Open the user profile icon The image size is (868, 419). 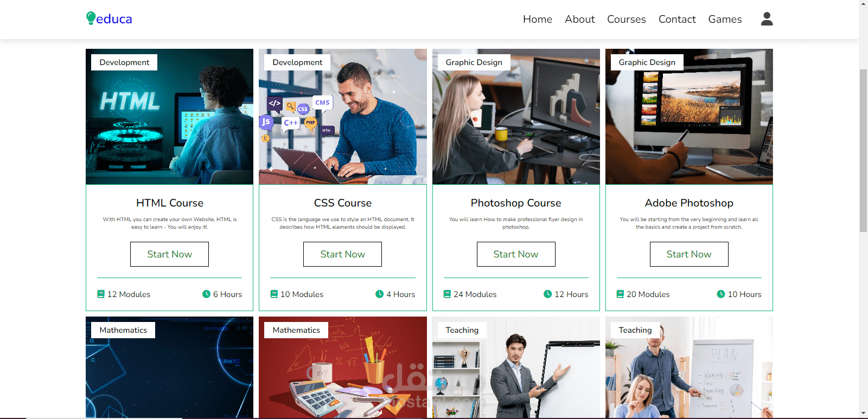pos(767,19)
